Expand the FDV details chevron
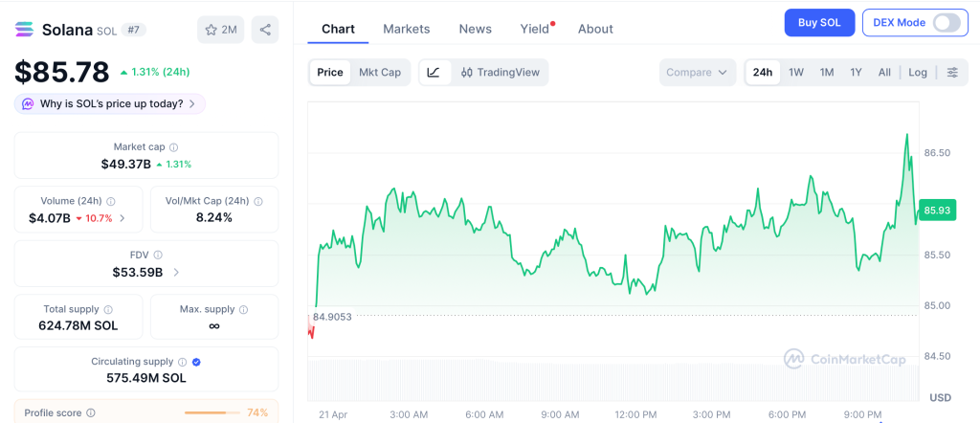 176,273
